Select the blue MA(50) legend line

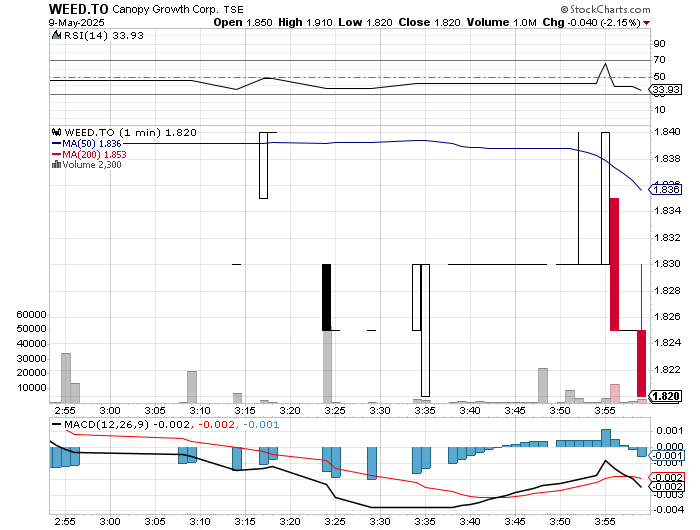[x=55, y=143]
